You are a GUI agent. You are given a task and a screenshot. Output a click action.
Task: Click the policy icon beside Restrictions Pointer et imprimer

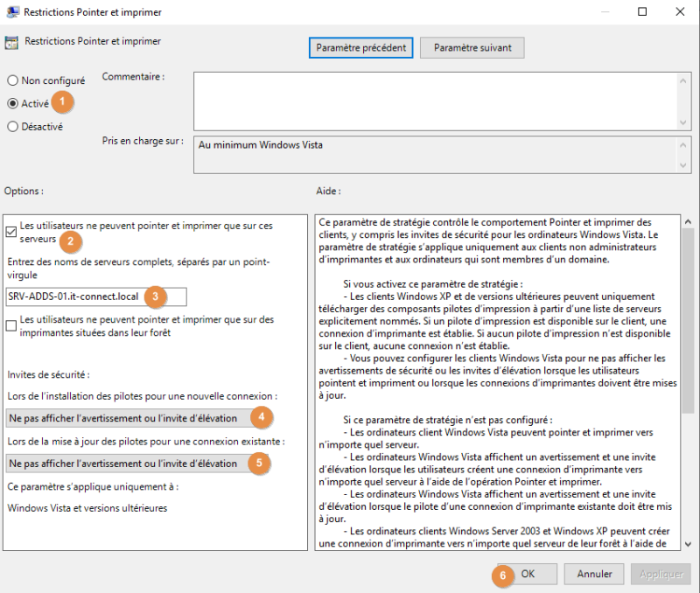click(12, 41)
